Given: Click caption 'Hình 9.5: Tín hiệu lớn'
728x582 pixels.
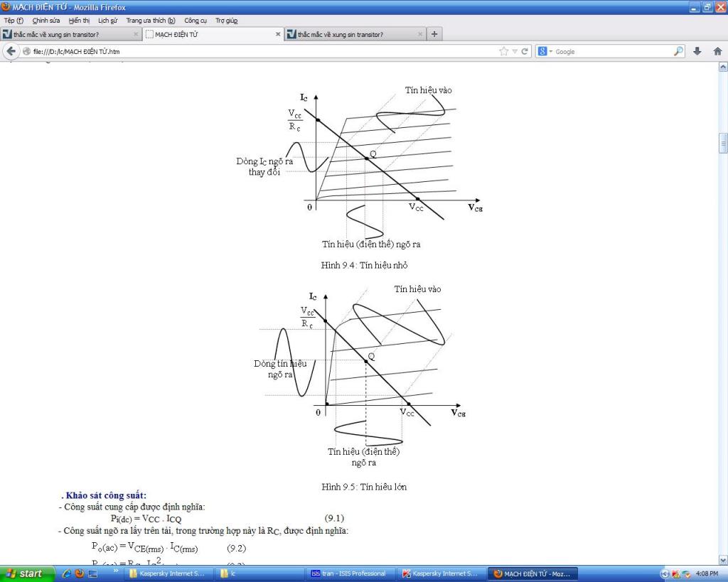Looking at the screenshot, I should point(364,487).
